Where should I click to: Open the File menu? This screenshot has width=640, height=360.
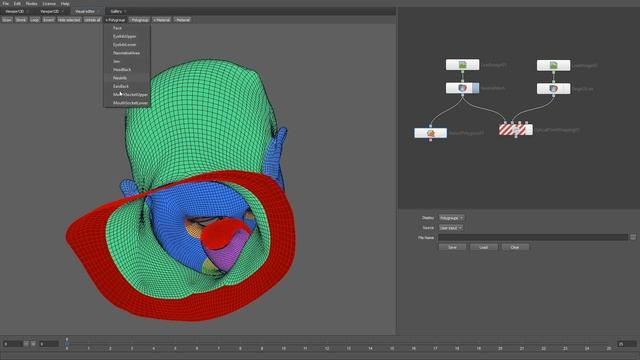(6, 4)
